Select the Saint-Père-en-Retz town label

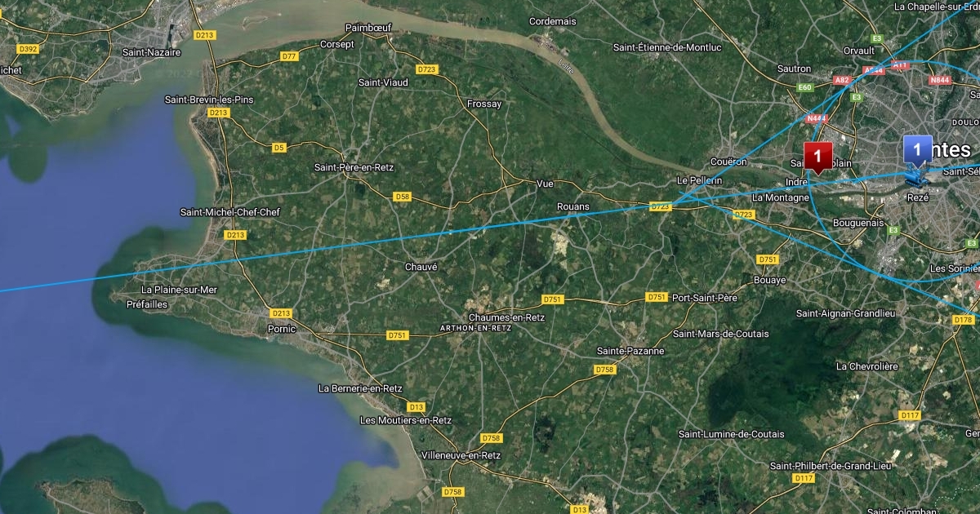pos(354,167)
